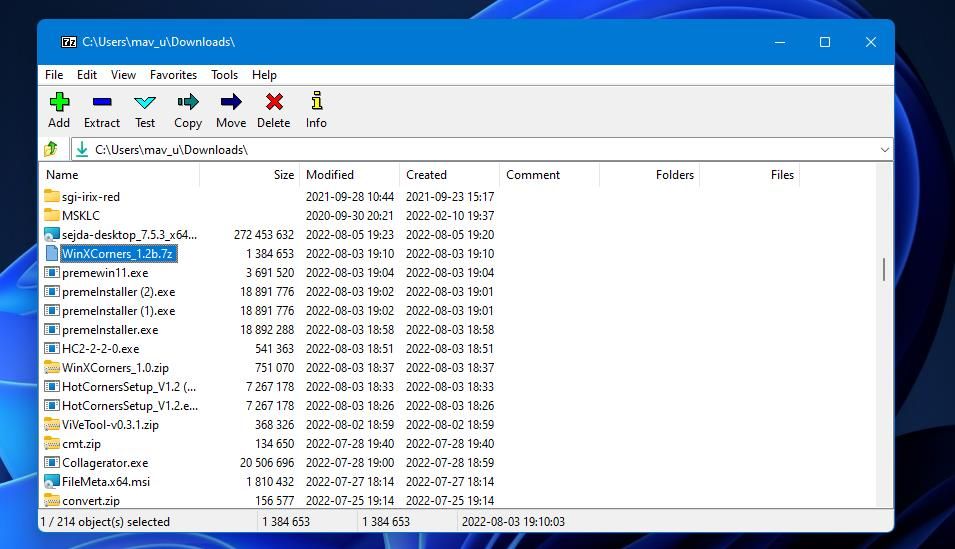The width and height of the screenshot is (955, 549).
Task: Expand the address bar path dropdown
Action: [x=884, y=149]
